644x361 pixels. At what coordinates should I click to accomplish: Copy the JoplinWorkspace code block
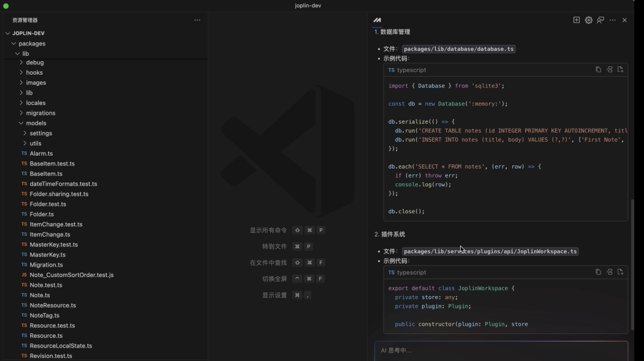coord(598,272)
